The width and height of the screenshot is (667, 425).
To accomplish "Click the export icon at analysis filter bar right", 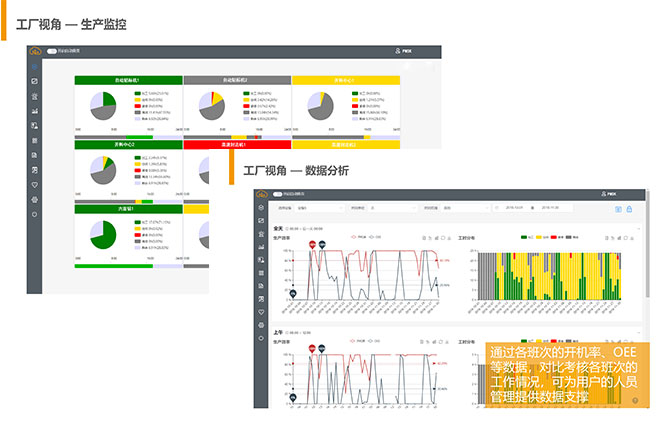I will pyautogui.click(x=618, y=208).
